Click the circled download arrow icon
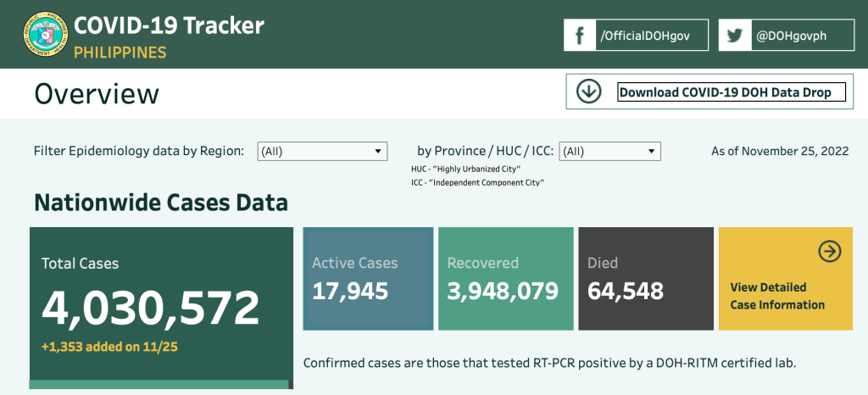This screenshot has height=395, width=868. (588, 92)
